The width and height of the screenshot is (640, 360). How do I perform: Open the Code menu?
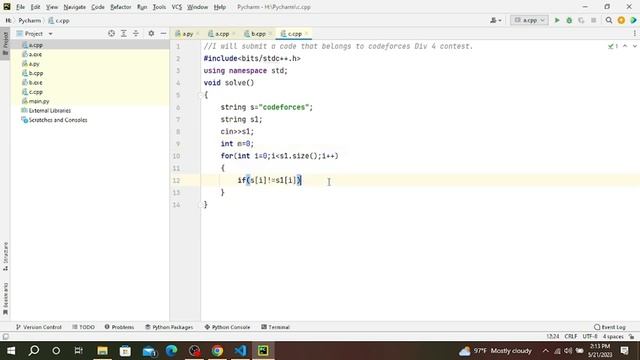(x=98, y=7)
